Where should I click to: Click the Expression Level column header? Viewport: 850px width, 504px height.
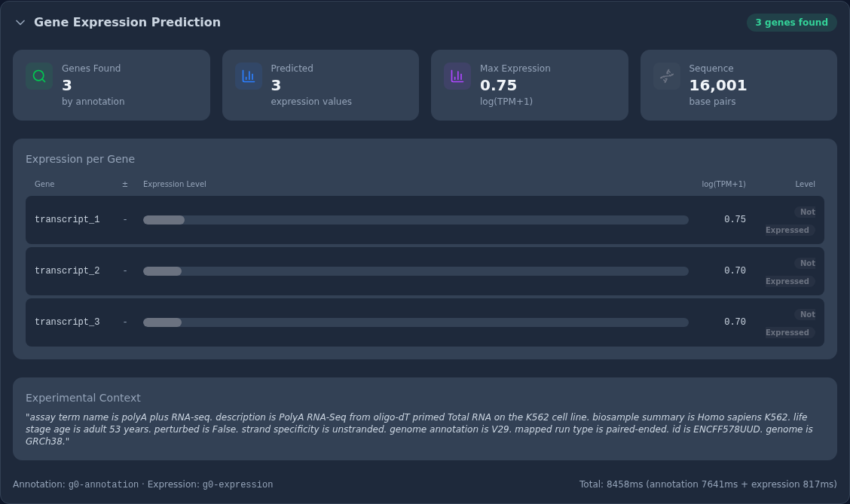[x=175, y=185]
